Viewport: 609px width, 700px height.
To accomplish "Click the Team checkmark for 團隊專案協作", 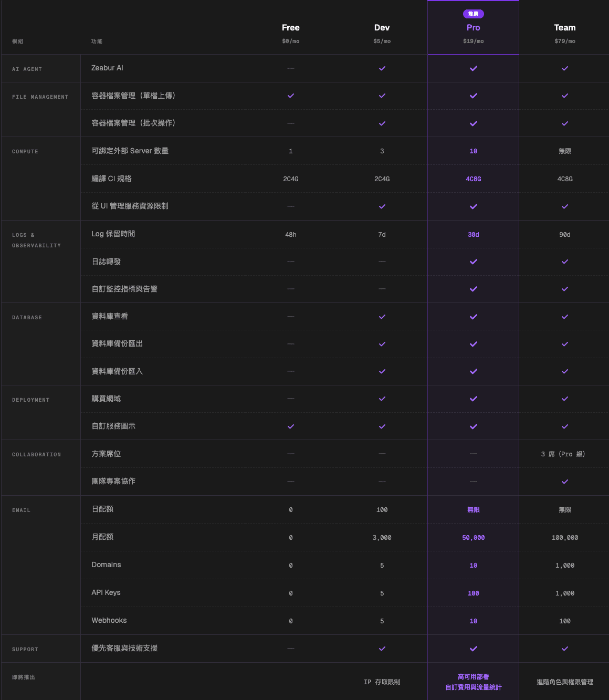I will (x=564, y=481).
